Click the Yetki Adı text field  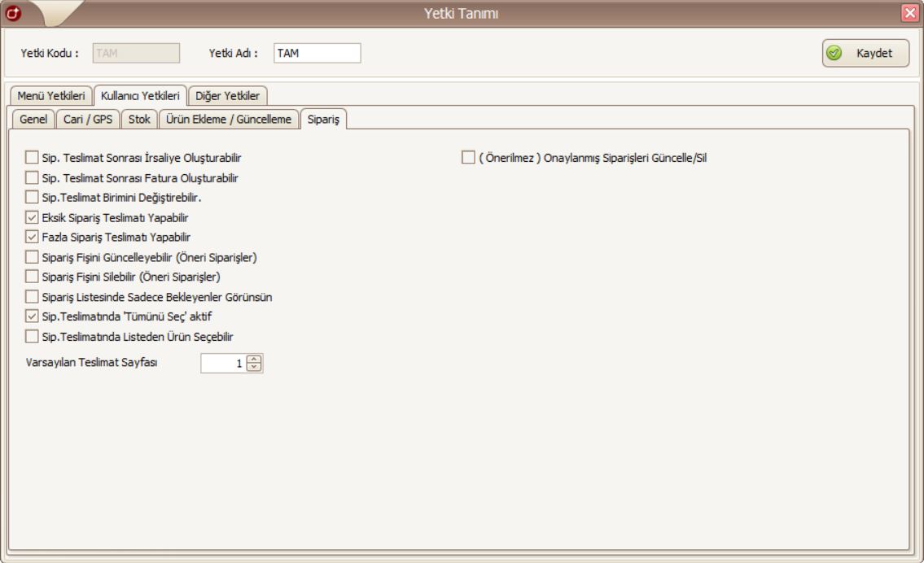[x=317, y=53]
